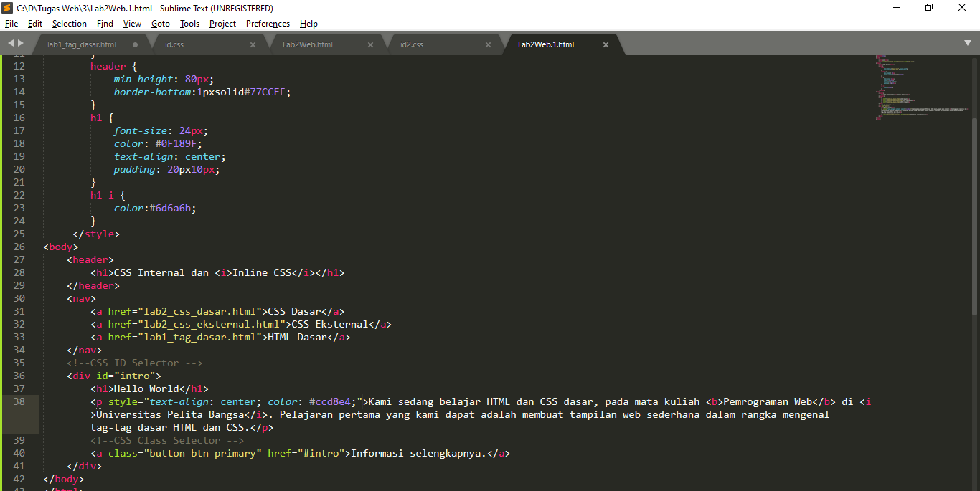Close the id2.css tab
The width and height of the screenshot is (980, 491).
pos(488,44)
